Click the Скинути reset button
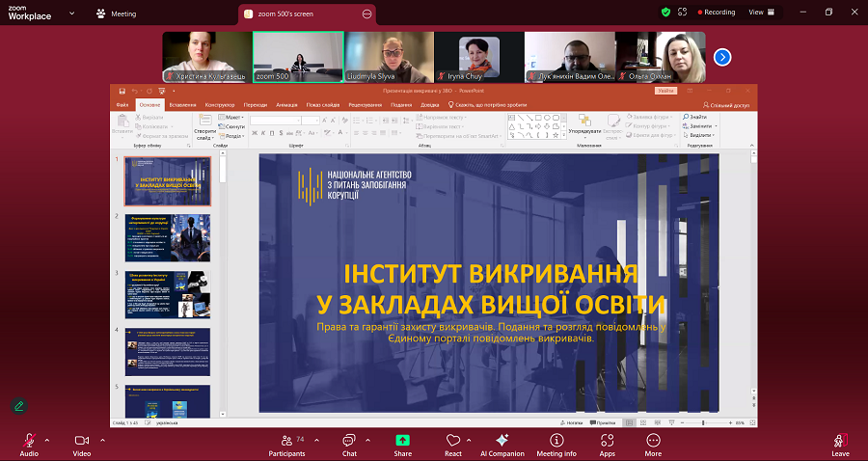Screen dimensions: 868x461 coord(231,126)
